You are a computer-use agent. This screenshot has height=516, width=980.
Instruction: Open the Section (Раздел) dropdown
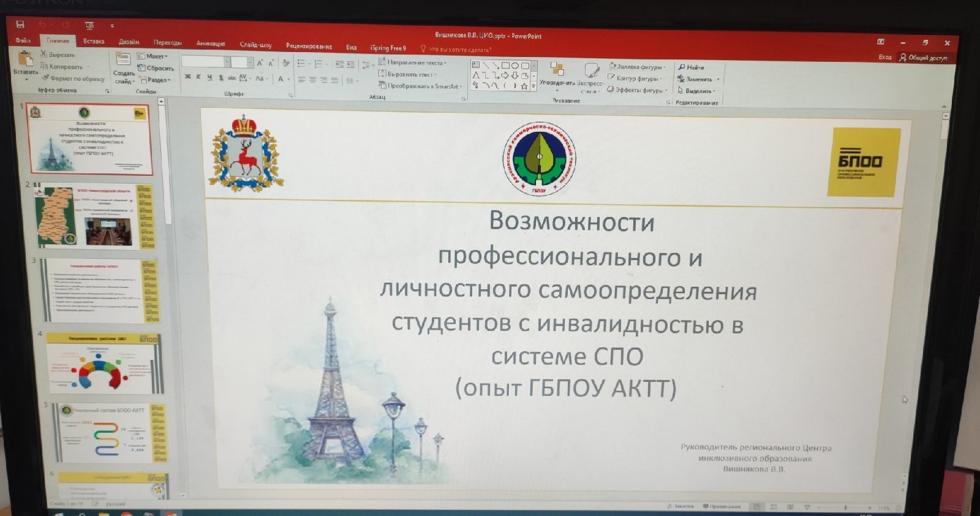156,80
